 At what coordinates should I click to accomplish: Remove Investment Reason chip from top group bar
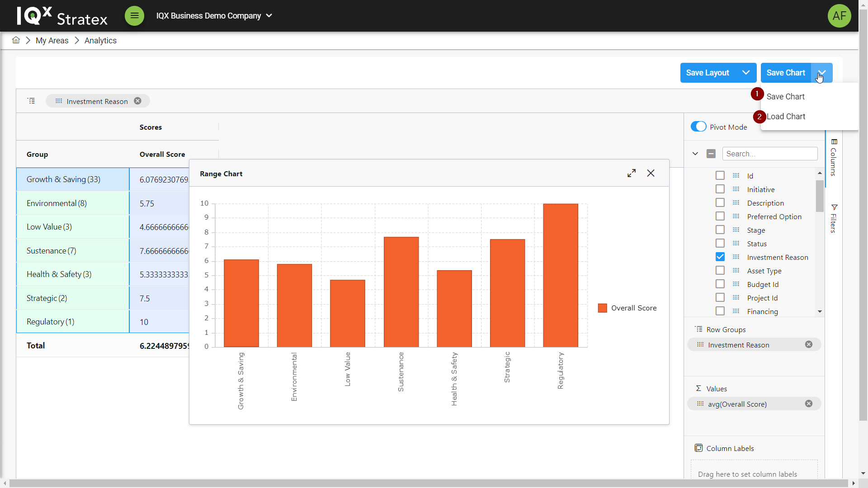(x=137, y=101)
